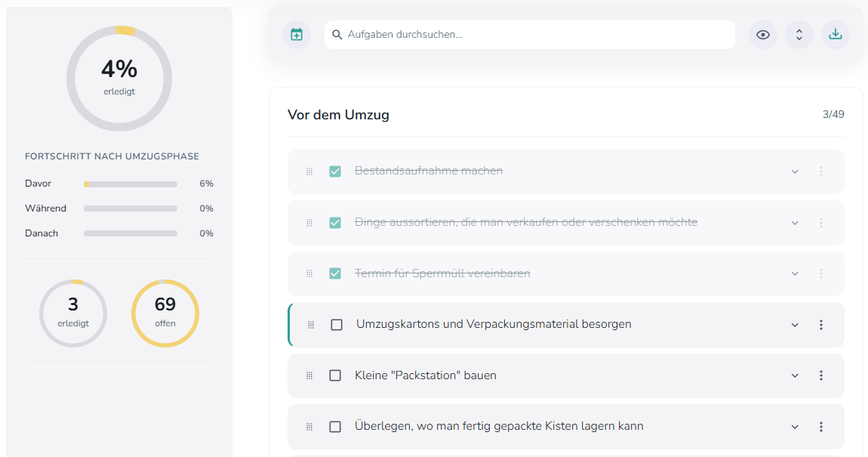Screen dimensions: 868x457
Task: Click the 'Vor dem Umzug' section heading
Action: tap(338, 115)
